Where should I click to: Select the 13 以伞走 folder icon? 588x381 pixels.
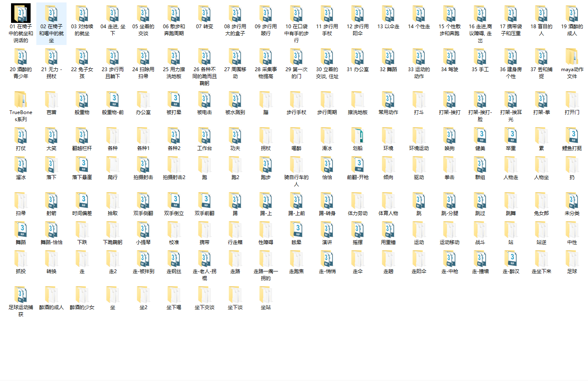388,13
